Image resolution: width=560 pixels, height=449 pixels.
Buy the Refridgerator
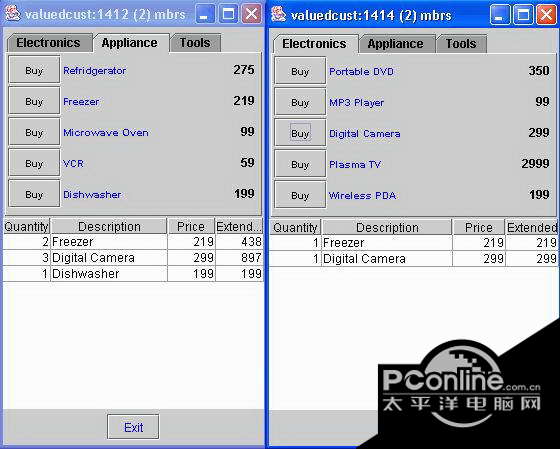(34, 70)
